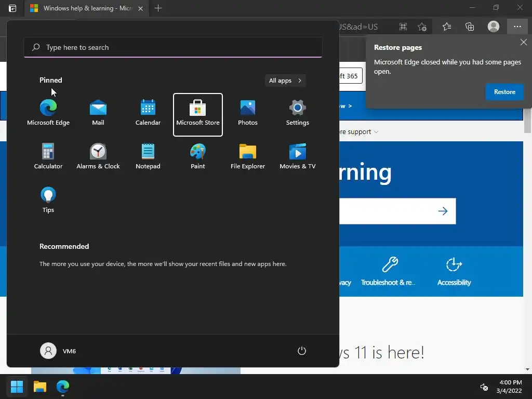Click the search arrow on support page
This screenshot has height=399, width=532.
tap(443, 211)
